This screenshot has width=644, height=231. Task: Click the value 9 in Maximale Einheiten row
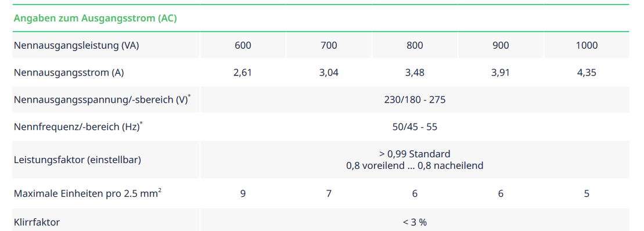tap(243, 193)
